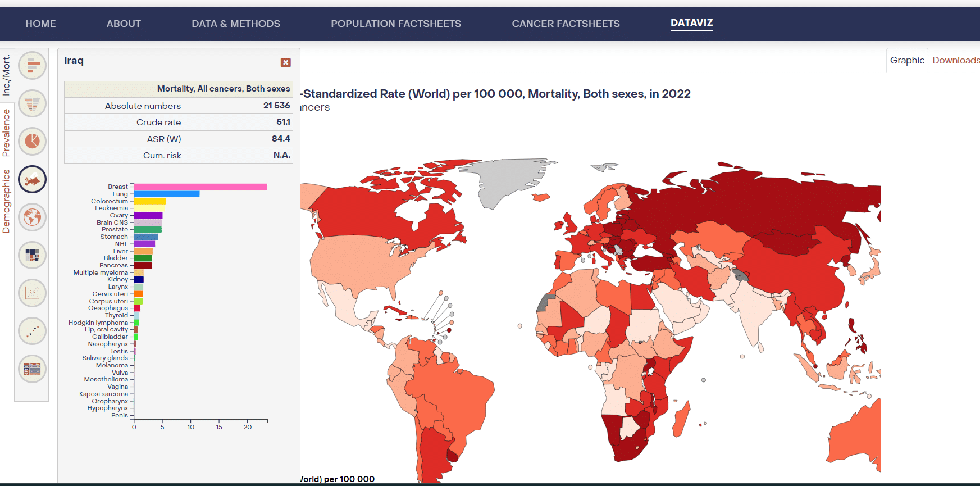This screenshot has width=980, height=486.
Task: Click the Home navigation link
Action: click(x=40, y=24)
